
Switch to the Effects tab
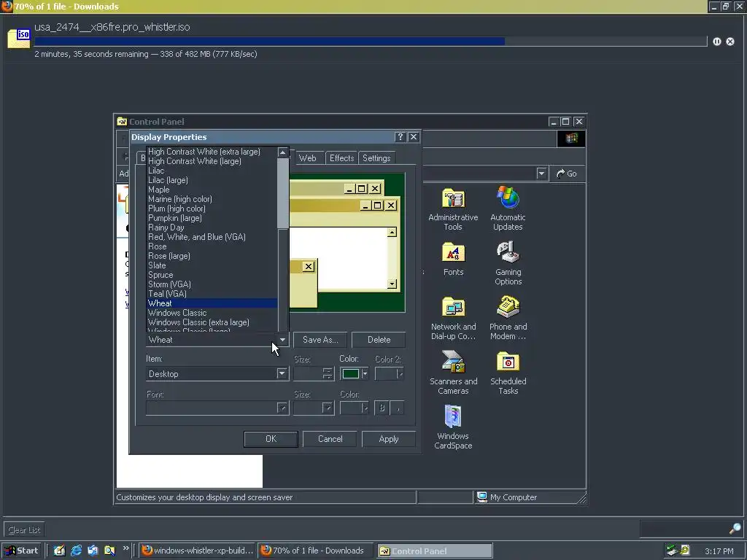pyautogui.click(x=341, y=158)
